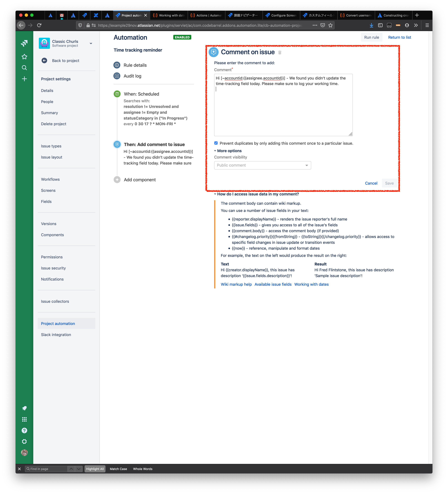Screen dimensions: 448x494
Task: Click the Back to project arrow icon
Action: (x=44, y=60)
